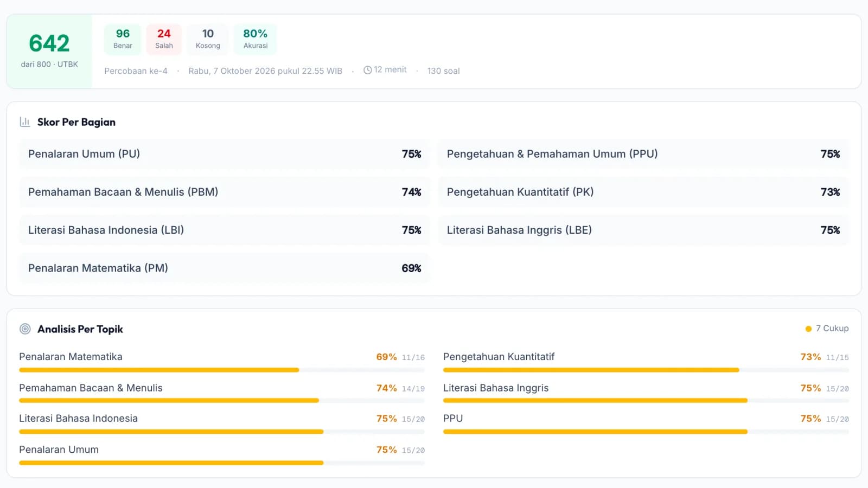
Task: Select the Penalaran Matematika (PM) score row
Action: pyautogui.click(x=225, y=268)
